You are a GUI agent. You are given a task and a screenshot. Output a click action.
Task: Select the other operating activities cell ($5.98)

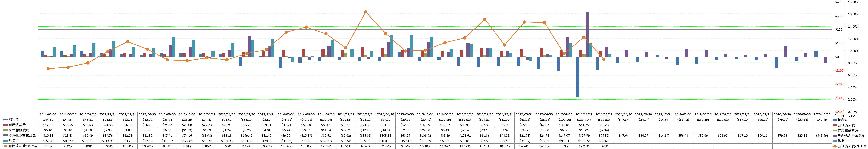(207, 136)
